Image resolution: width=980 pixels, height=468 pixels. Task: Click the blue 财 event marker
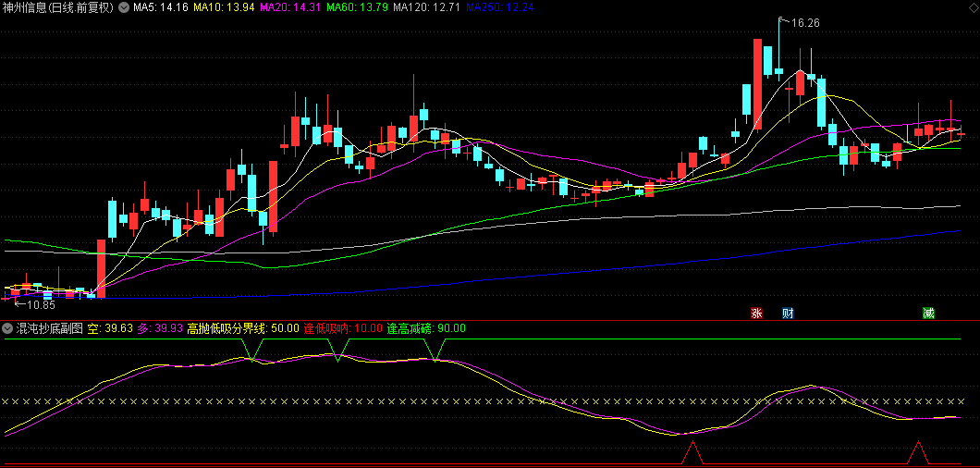pos(788,314)
